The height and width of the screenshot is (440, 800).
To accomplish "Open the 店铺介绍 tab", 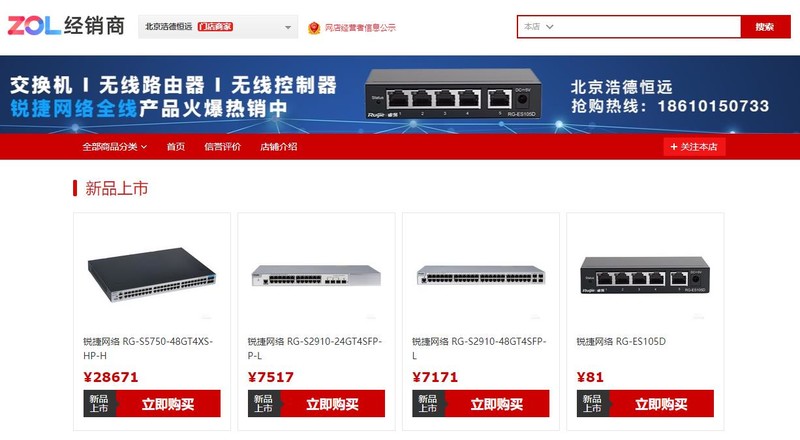I will [279, 147].
